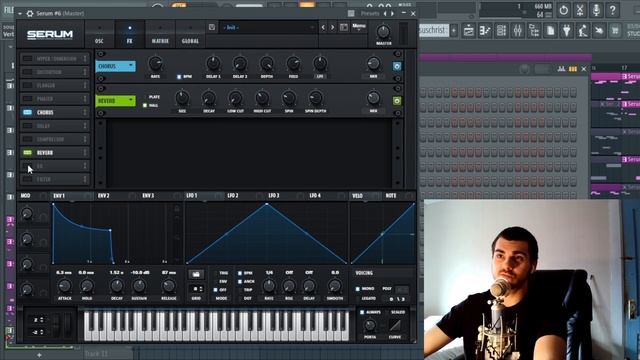The width and height of the screenshot is (640, 360).
Task: Select LFO 3 tab
Action: (x=274, y=196)
